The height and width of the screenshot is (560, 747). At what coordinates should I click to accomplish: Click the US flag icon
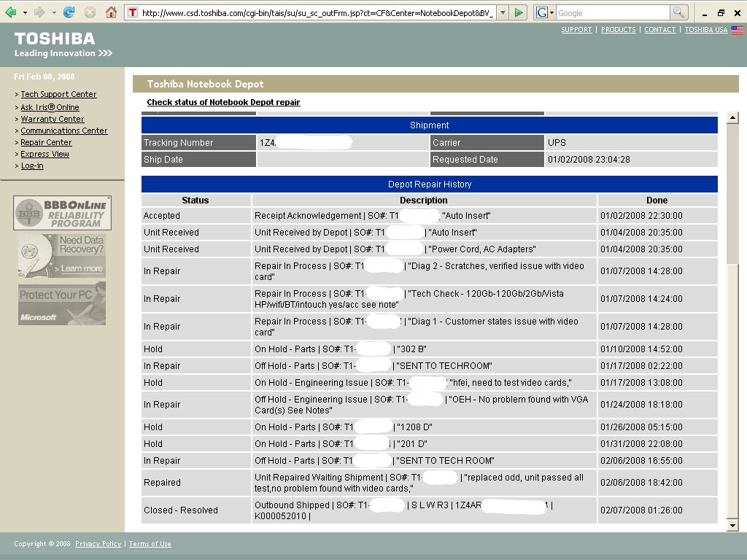738,29
